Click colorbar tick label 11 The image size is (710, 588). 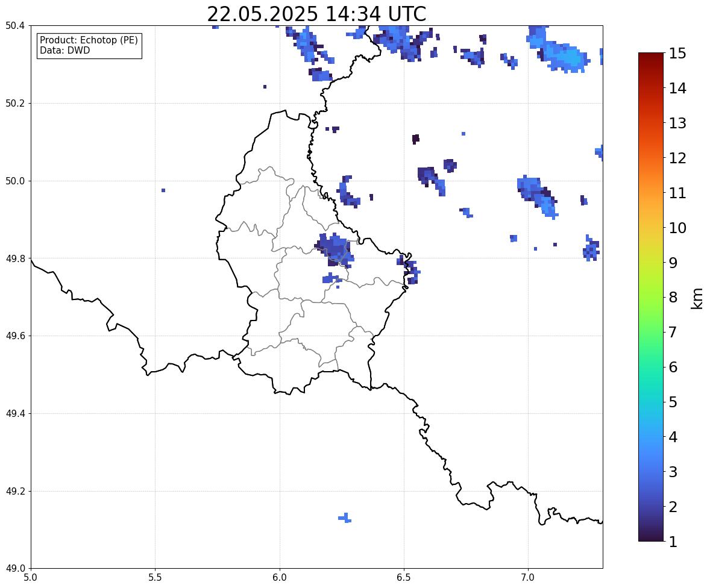click(x=677, y=192)
